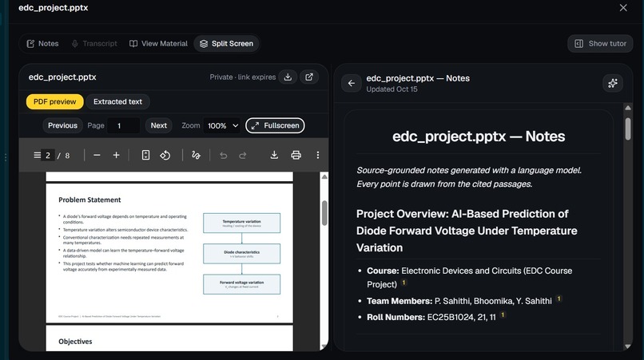This screenshot has width=644, height=360.
Task: Print the PDF document
Action: pyautogui.click(x=296, y=155)
